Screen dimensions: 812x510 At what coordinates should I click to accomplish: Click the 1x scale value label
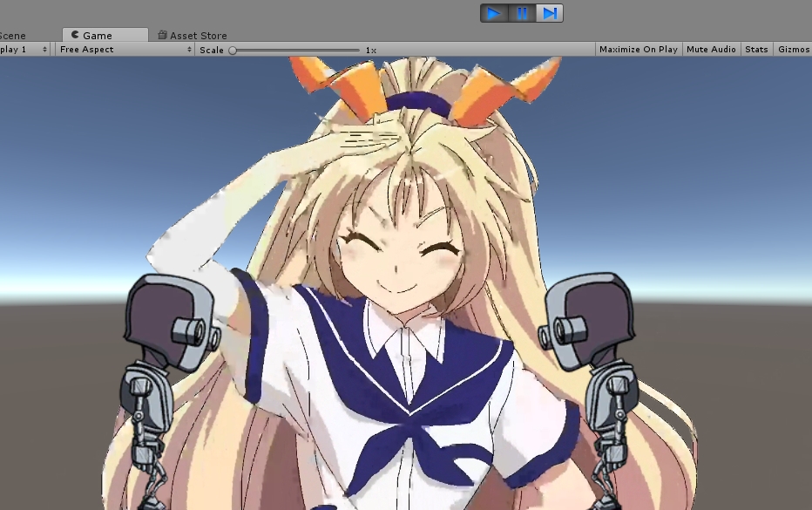371,51
